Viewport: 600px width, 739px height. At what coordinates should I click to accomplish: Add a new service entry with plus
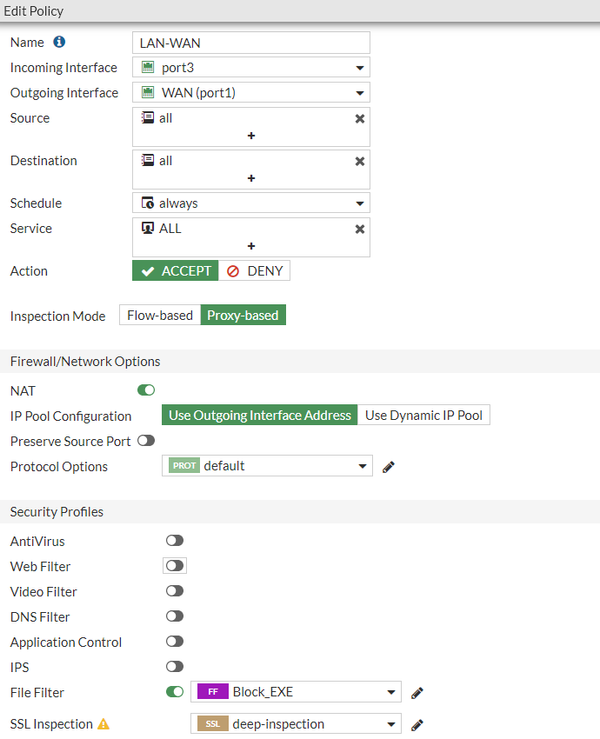(x=251, y=246)
